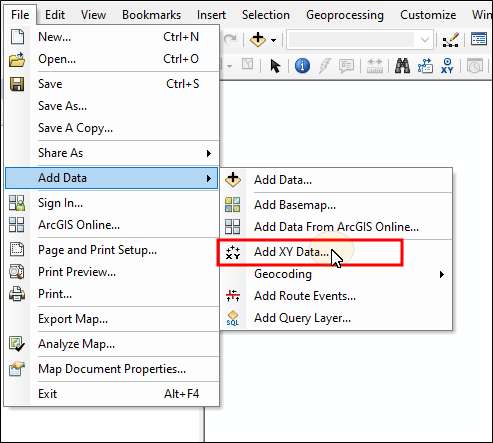This screenshot has width=493, height=443.
Task: Open the Edit menu
Action: click(55, 15)
